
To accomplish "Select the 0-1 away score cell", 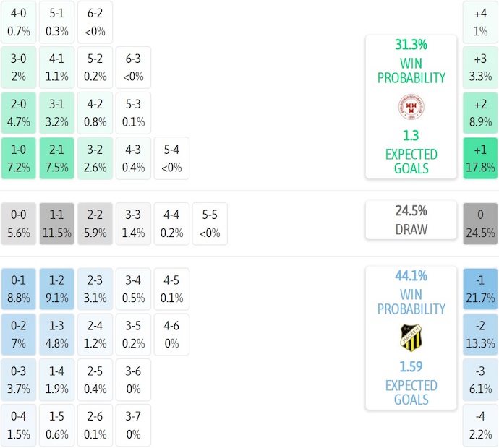I will point(19,289).
